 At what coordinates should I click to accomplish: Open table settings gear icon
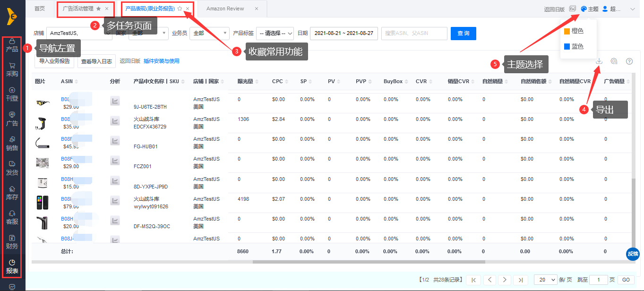tap(614, 61)
